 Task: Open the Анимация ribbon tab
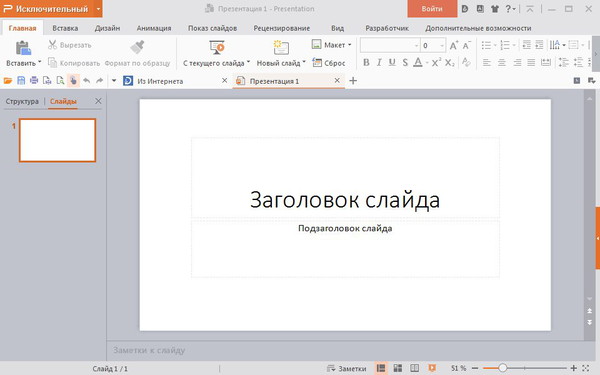pyautogui.click(x=154, y=28)
